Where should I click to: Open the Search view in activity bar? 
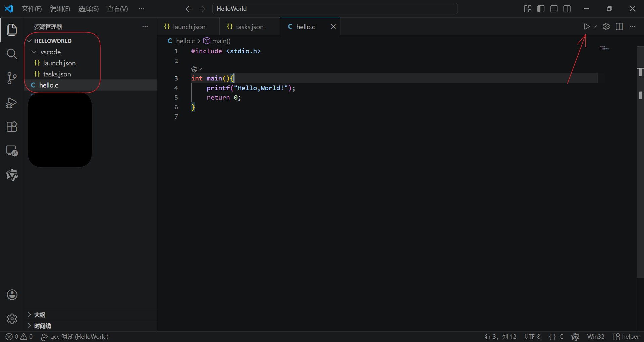[x=12, y=54]
